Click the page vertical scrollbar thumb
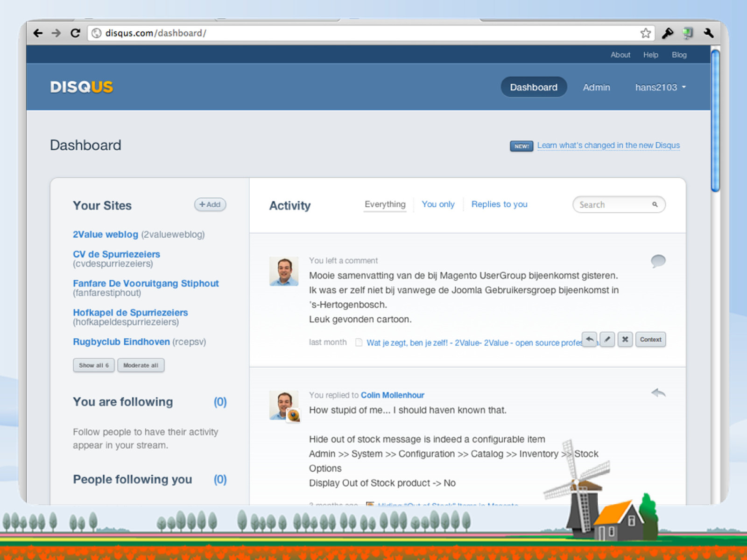The width and height of the screenshot is (747, 560). (715, 120)
